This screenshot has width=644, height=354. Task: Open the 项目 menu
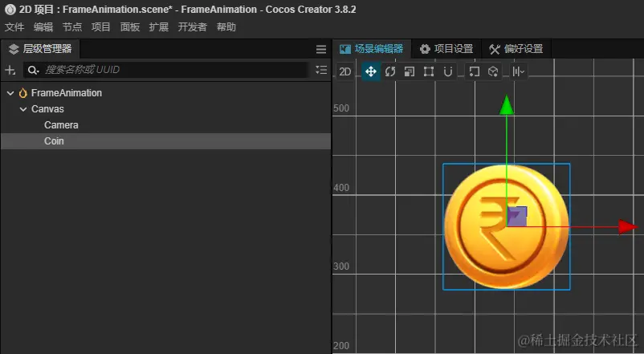[x=100, y=27]
